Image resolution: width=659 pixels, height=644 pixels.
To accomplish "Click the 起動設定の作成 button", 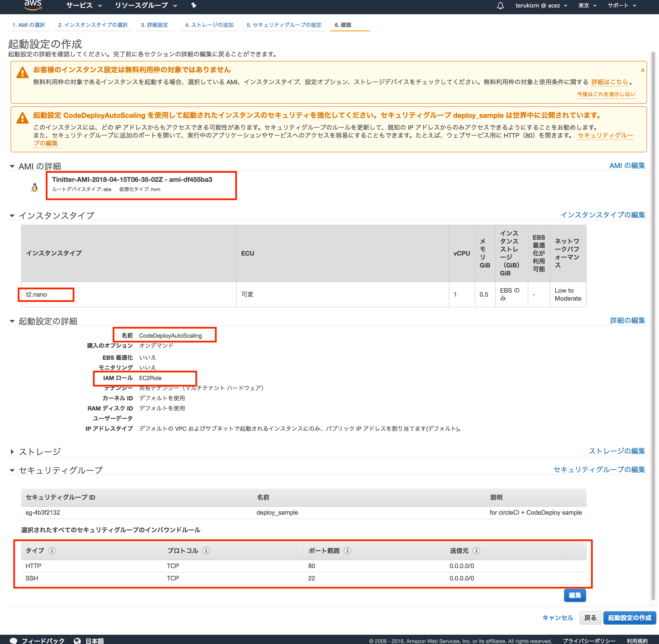I will point(629,618).
